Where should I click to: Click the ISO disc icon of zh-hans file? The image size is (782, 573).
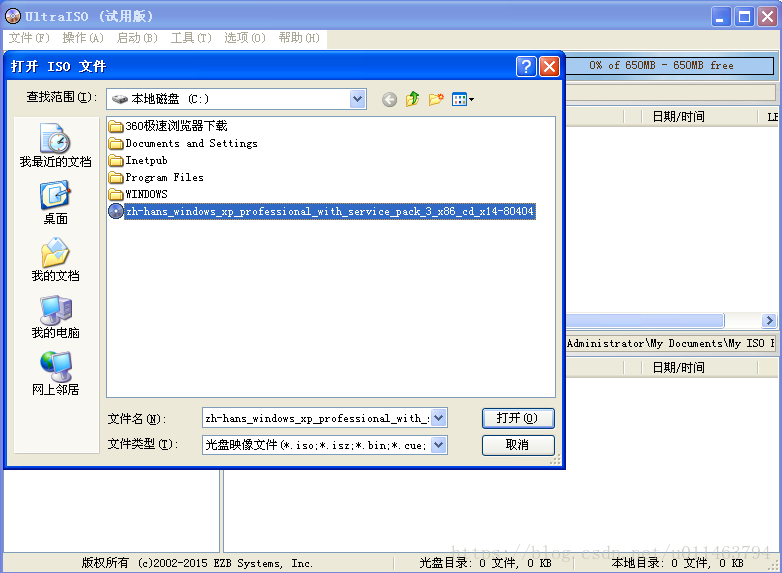click(116, 211)
